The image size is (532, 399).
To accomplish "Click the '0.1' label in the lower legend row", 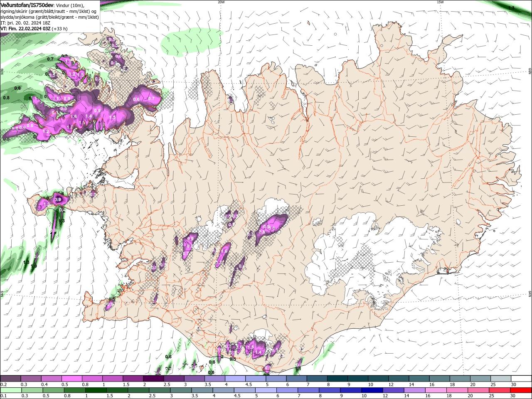I will 3,396.
